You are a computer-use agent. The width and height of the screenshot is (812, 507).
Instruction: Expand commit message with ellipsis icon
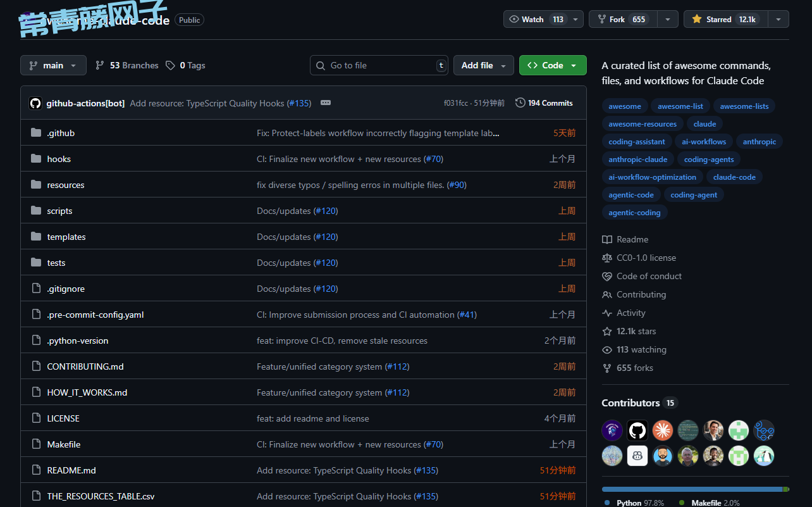coord(326,103)
